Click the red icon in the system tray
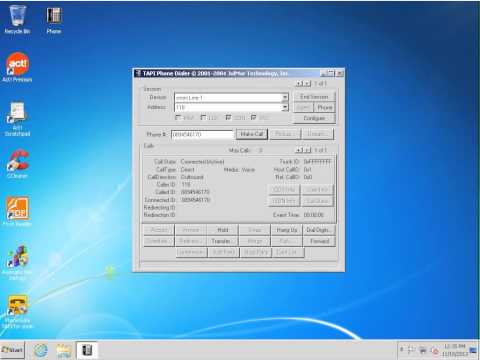 click(x=435, y=350)
